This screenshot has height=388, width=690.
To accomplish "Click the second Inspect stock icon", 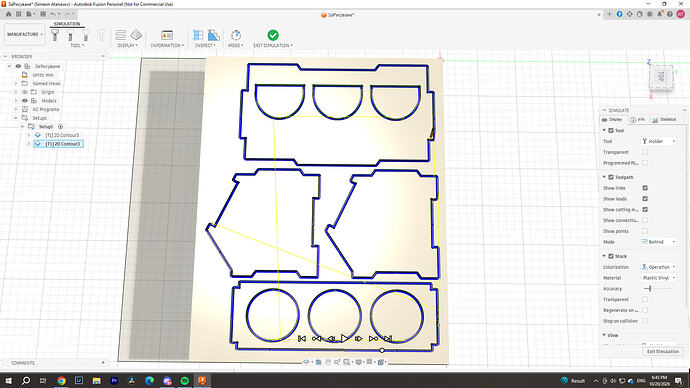I will [x=213, y=35].
